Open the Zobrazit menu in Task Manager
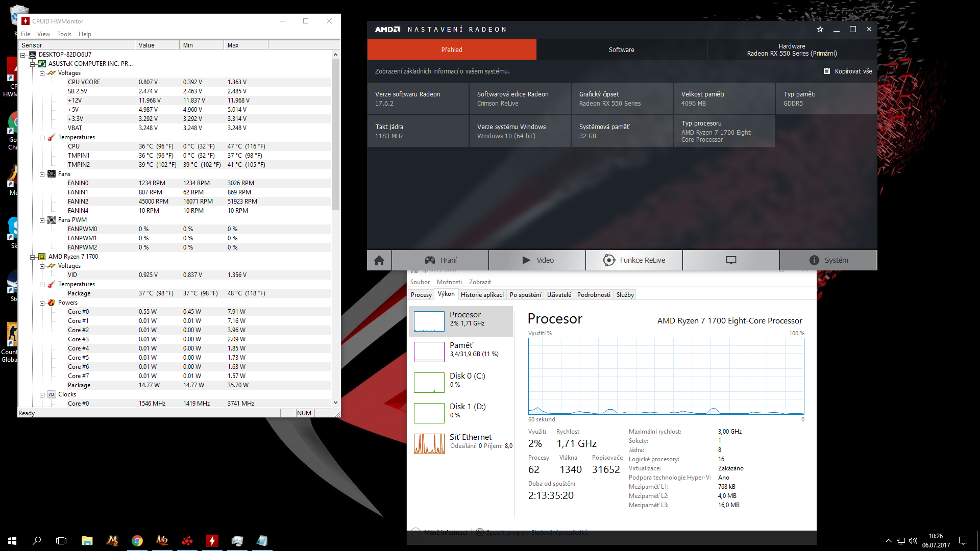This screenshot has width=980, height=551. [x=480, y=282]
